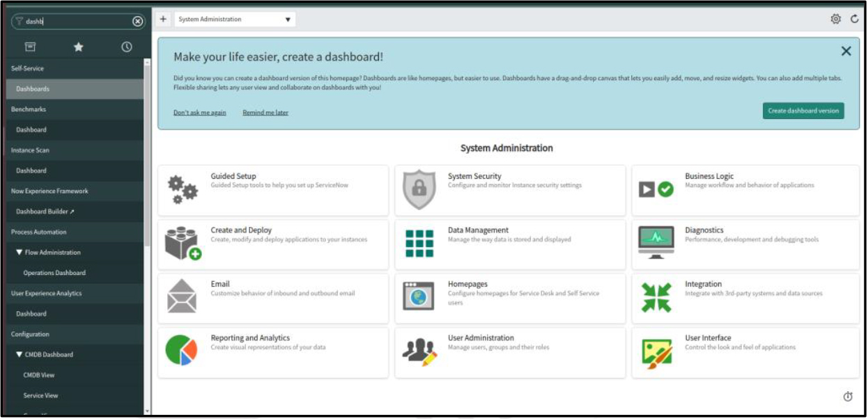868x419 pixels.
Task: Click the System Security shield icon
Action: coord(419,189)
